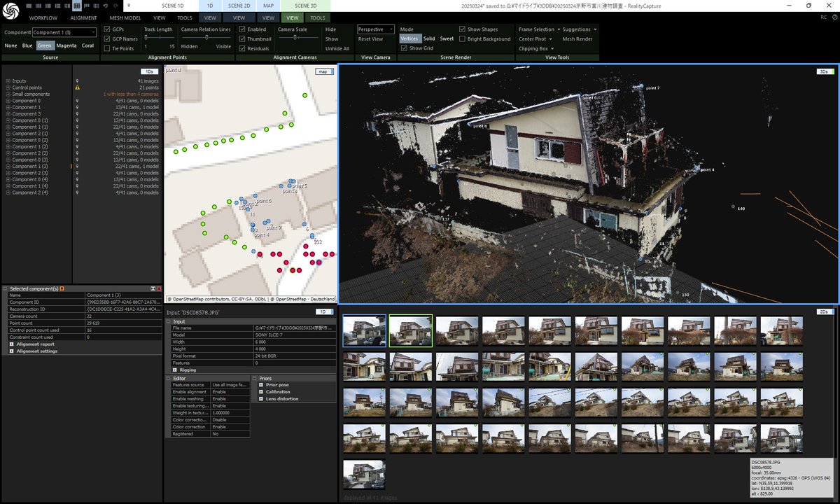Click the RC account indicator in title bar

point(823,17)
